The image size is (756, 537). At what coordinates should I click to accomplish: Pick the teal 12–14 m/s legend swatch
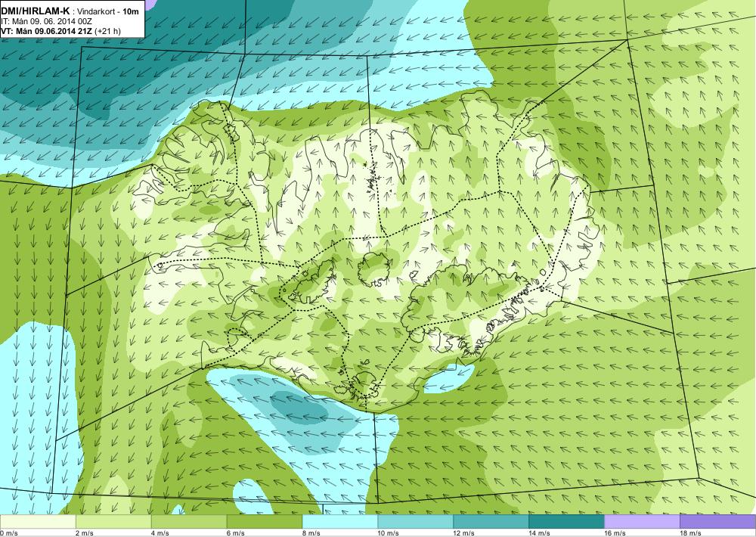point(491,522)
